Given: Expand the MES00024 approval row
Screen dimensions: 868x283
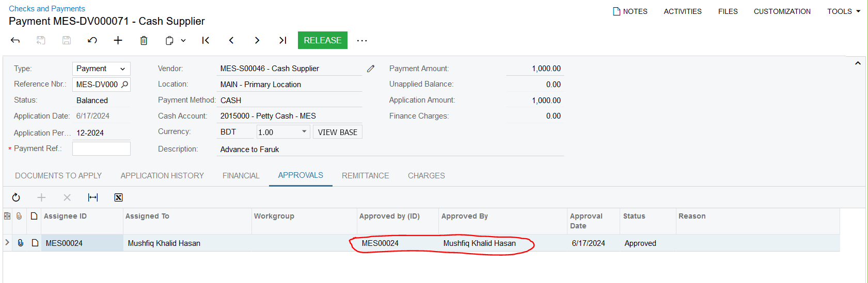Looking at the screenshot, I should tap(7, 242).
